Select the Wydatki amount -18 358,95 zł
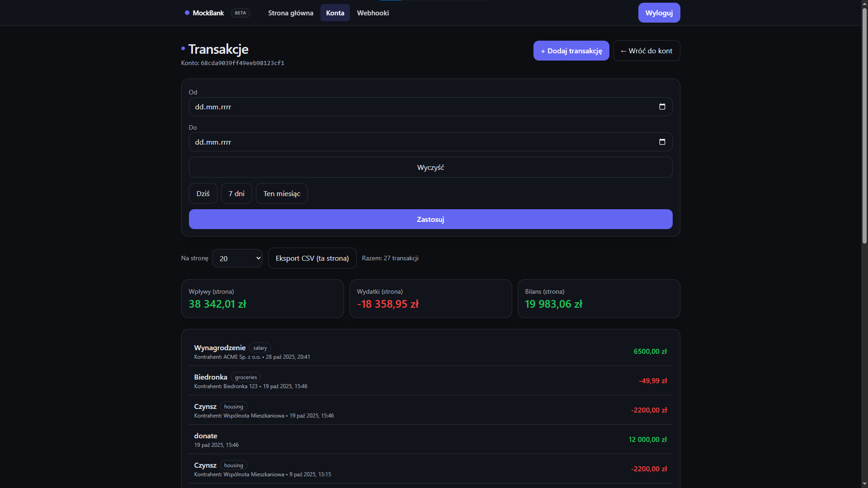This screenshot has height=488, width=868. pos(388,304)
